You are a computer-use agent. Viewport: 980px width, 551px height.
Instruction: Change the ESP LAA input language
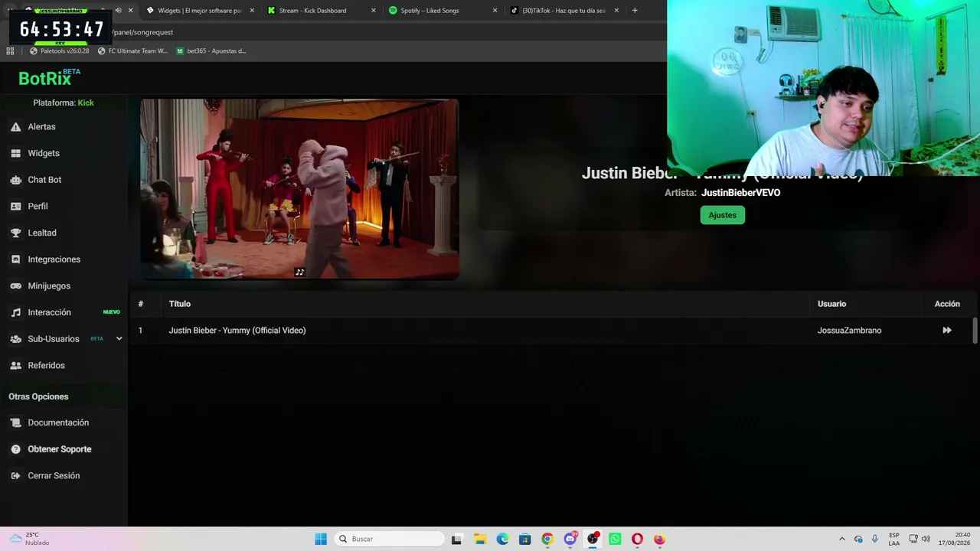click(x=894, y=539)
